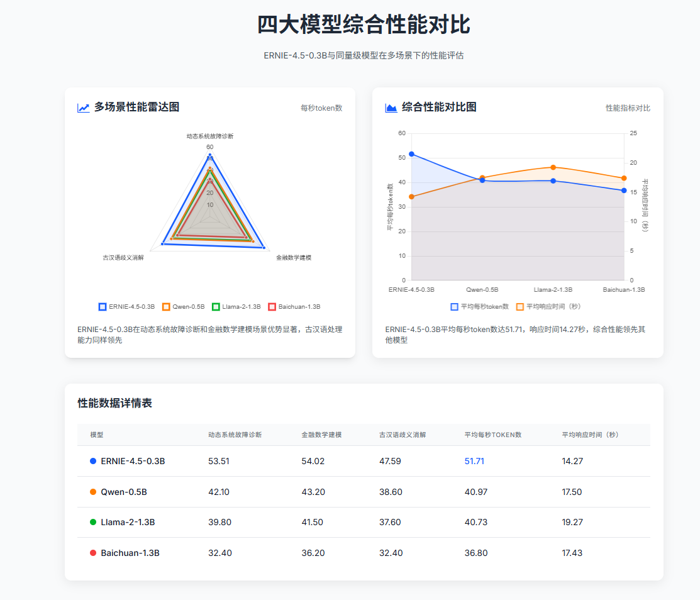
Task: Toggle 平均每秒token数 legend in line chart
Action: (479, 307)
